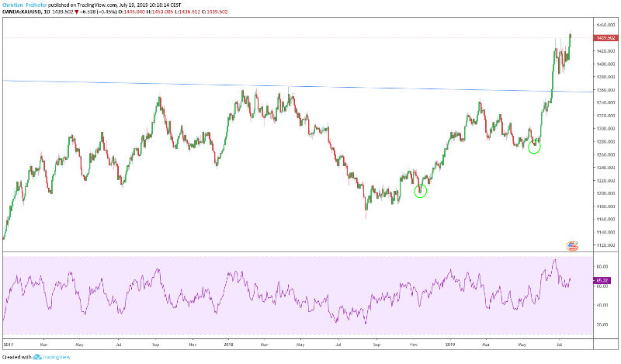Select the green circle marker near June 2019

[x=534, y=147]
